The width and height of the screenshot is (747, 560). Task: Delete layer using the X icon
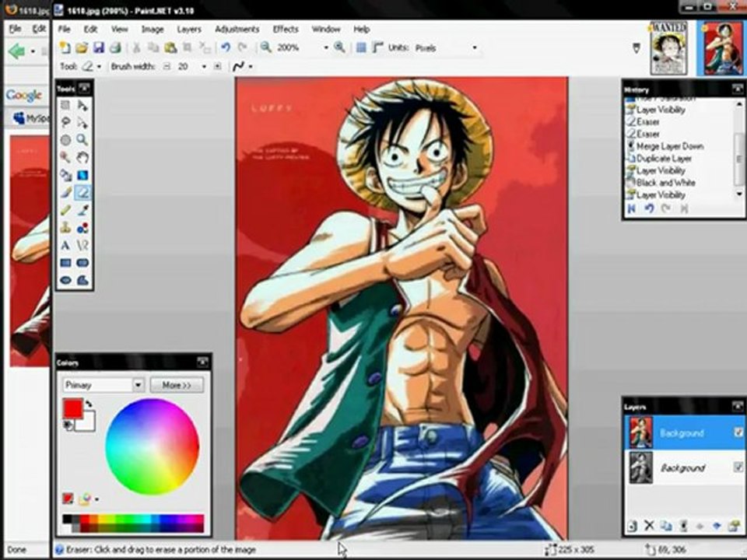point(649,526)
